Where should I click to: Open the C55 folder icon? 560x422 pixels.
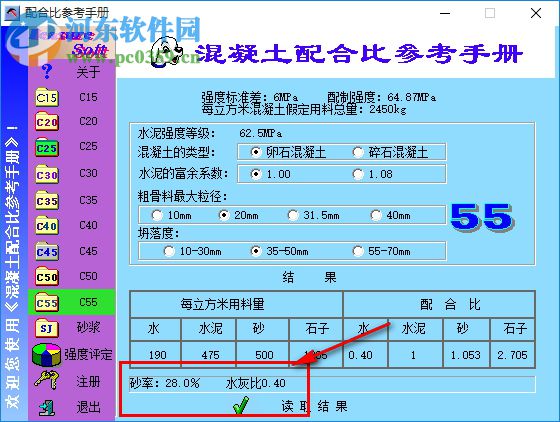pos(47,302)
